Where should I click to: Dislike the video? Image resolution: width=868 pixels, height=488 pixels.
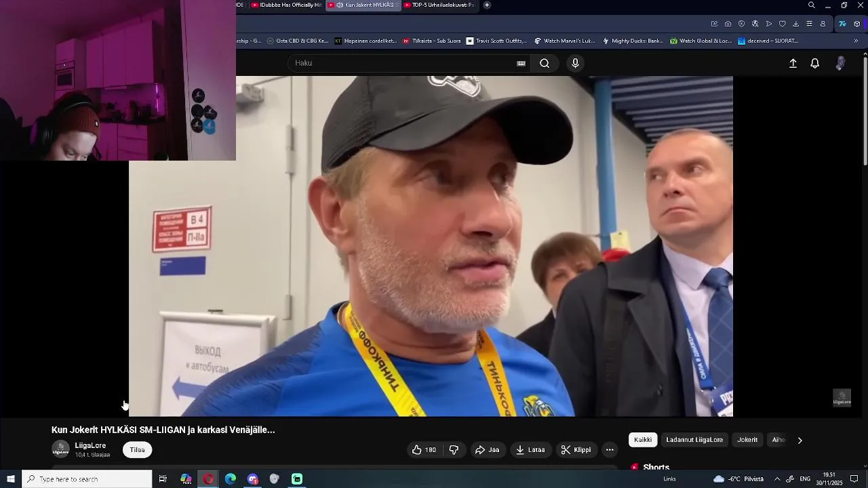pos(454,449)
